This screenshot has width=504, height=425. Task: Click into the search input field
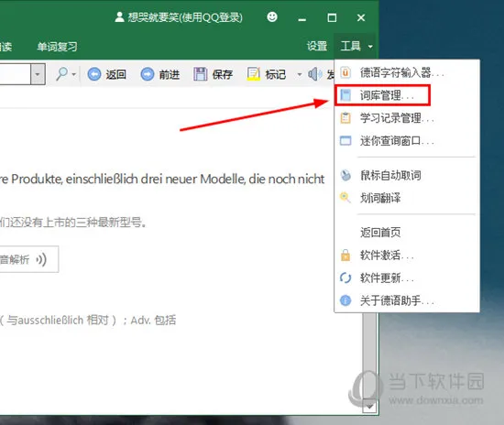pos(15,74)
